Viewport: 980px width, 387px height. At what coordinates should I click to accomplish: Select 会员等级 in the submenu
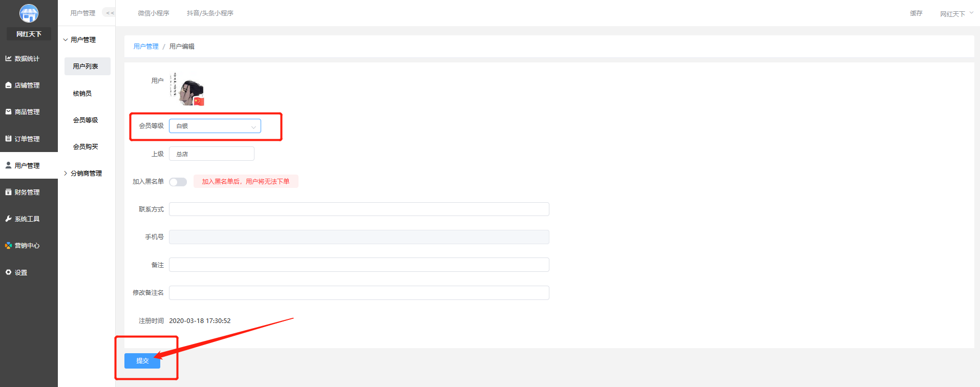pos(86,120)
